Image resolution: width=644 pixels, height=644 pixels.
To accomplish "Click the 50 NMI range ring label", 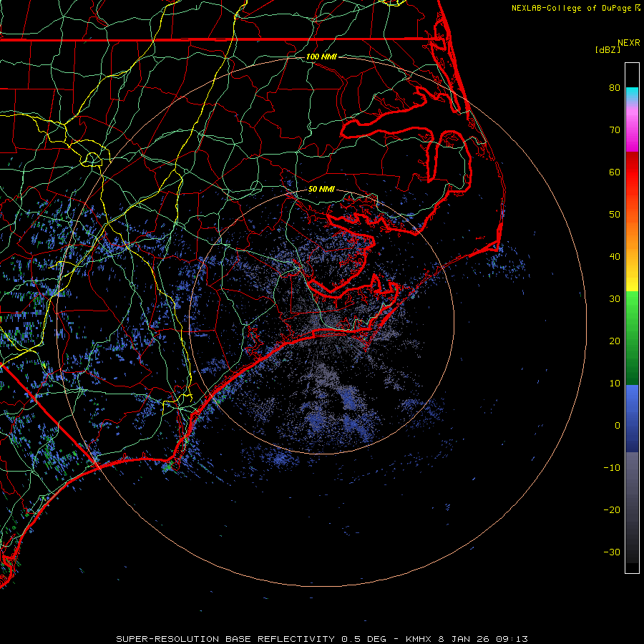I will coord(321,190).
